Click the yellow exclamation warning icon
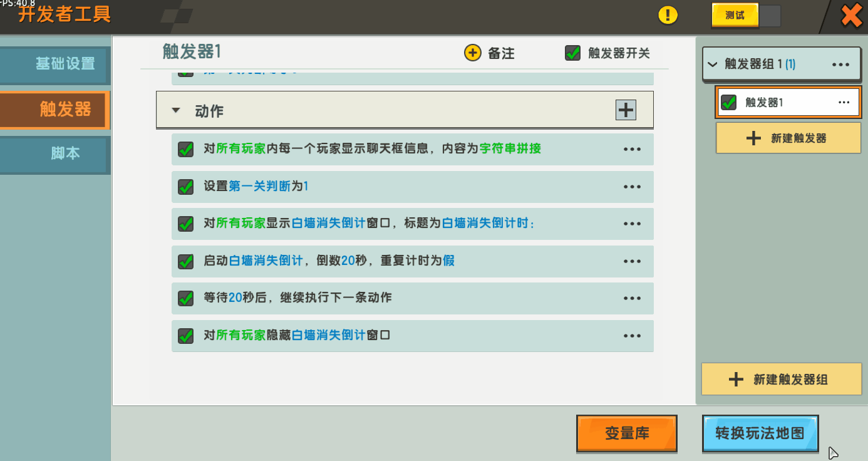Screen dimensions: 868x461 pyautogui.click(x=668, y=15)
